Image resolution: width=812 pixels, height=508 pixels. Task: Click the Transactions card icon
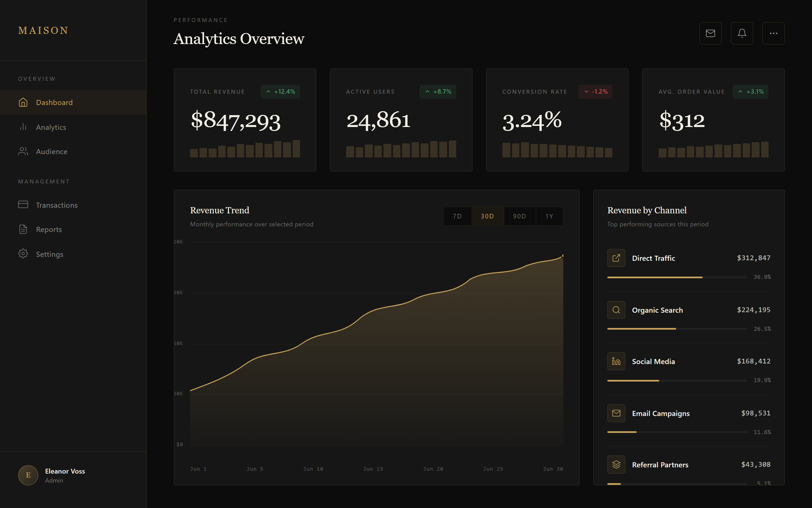(x=23, y=205)
